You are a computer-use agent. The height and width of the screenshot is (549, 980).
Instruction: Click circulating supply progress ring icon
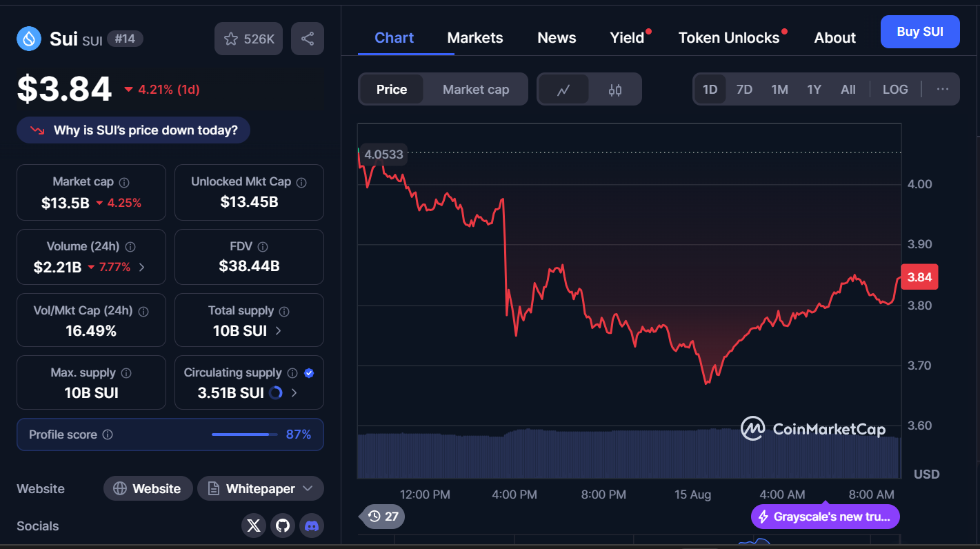click(275, 393)
